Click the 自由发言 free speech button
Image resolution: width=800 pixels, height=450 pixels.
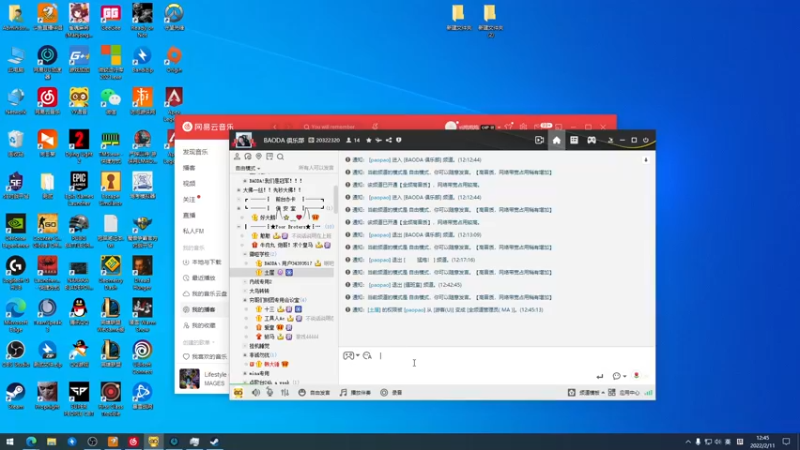click(314, 392)
